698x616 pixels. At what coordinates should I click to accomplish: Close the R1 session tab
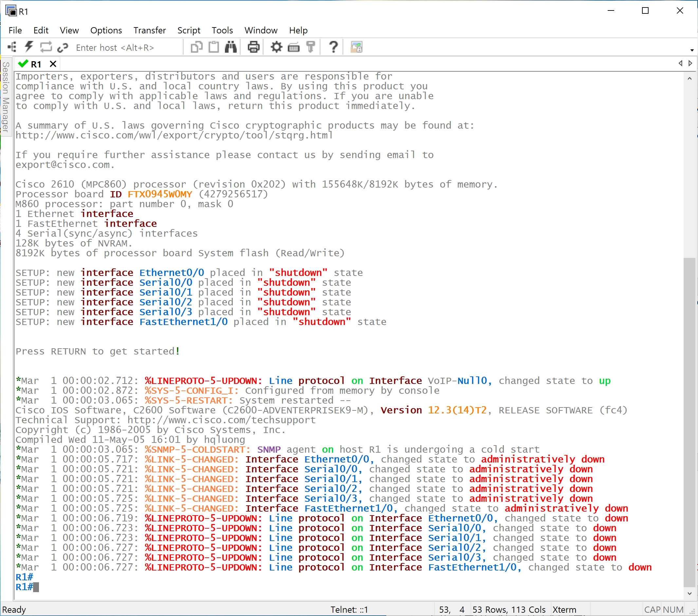pos(53,64)
